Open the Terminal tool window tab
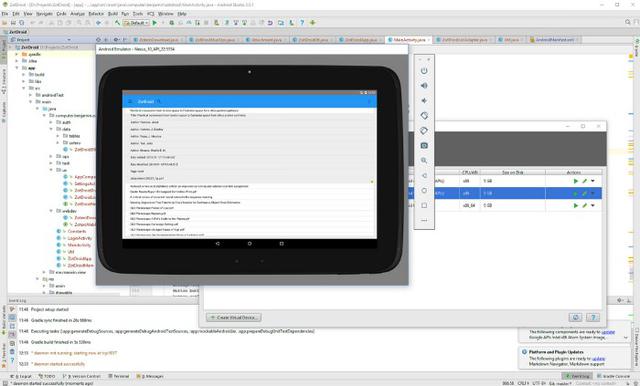The width and height of the screenshot is (640, 386). pyautogui.click(x=119, y=376)
